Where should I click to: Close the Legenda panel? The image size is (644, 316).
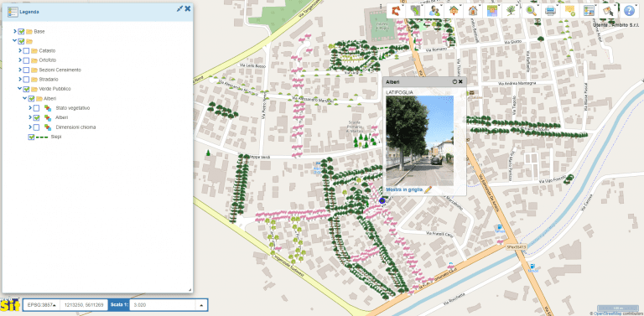188,8
